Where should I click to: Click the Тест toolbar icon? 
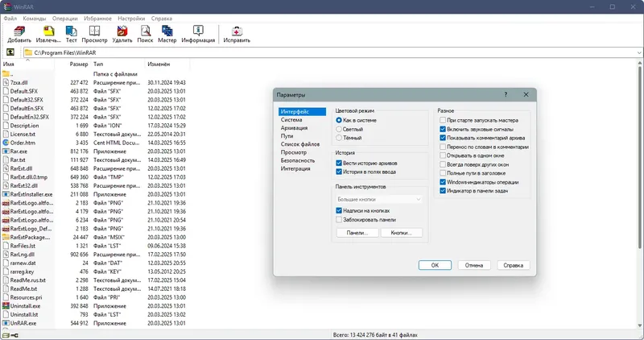point(71,31)
